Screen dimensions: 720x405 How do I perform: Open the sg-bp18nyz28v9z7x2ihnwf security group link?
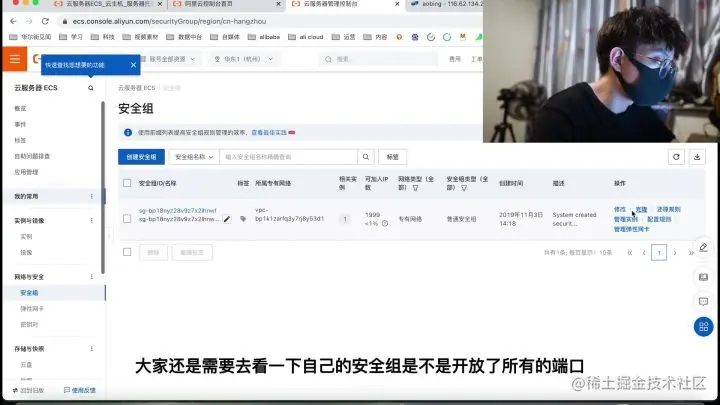(178, 210)
